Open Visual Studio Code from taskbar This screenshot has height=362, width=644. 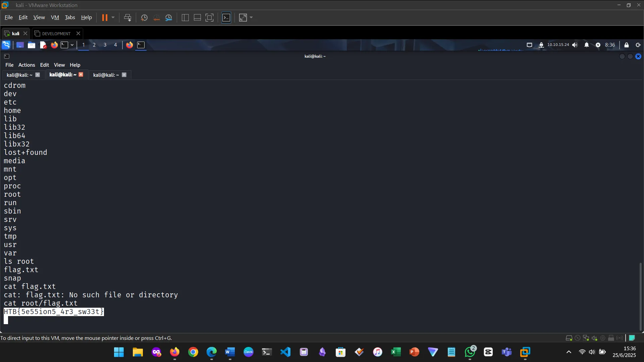pyautogui.click(x=285, y=352)
